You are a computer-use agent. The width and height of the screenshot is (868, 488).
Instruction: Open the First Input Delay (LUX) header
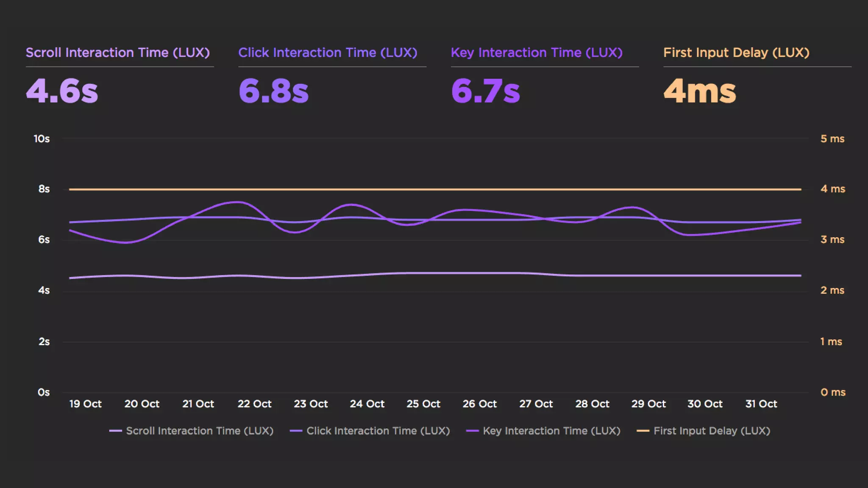736,53
